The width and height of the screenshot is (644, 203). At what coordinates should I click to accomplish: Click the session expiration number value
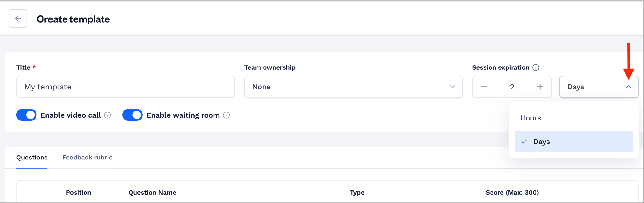[512, 87]
